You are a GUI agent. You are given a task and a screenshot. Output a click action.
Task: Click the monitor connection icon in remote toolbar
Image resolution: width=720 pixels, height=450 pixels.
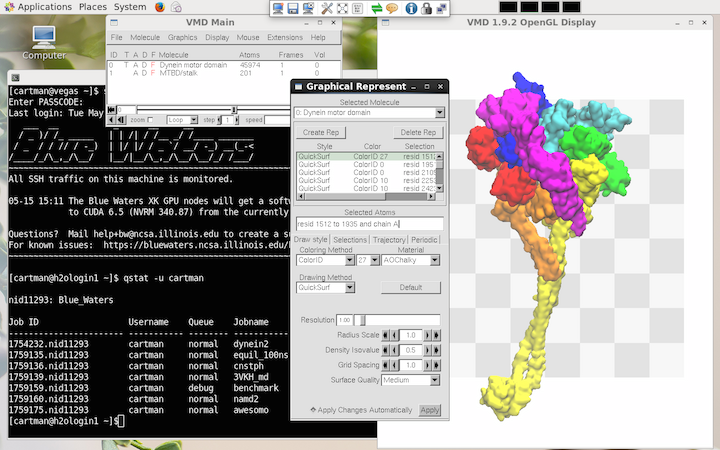point(278,8)
